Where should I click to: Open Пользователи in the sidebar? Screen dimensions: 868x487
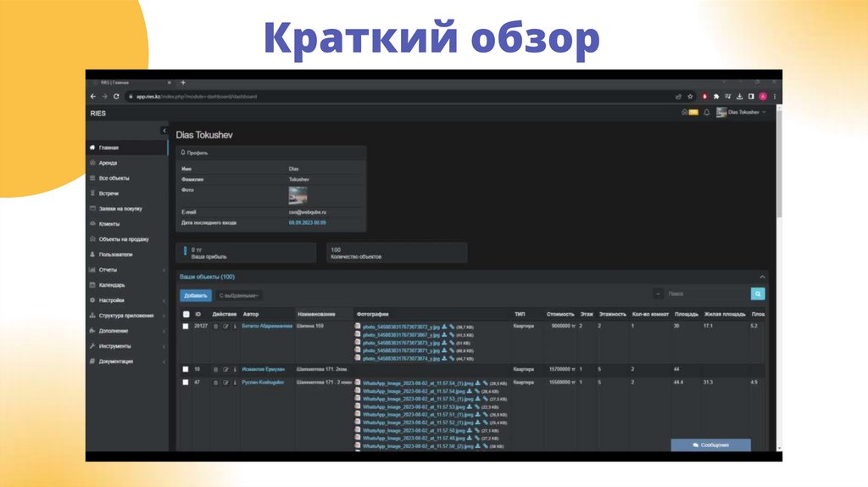click(127, 255)
